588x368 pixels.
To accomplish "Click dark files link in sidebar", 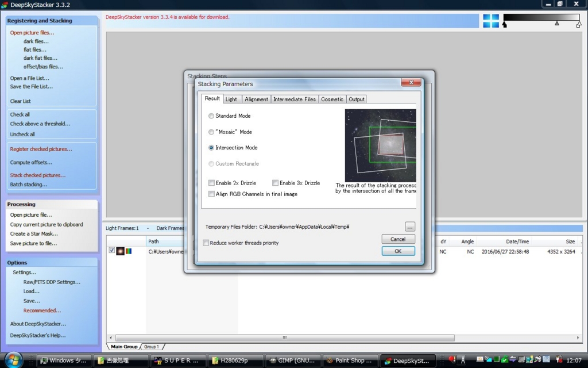I will click(x=36, y=41).
